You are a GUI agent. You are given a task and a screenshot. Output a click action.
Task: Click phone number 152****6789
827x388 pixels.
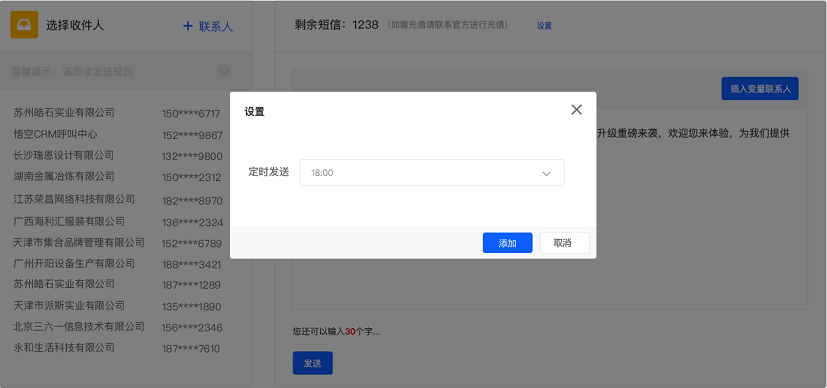[192, 244]
